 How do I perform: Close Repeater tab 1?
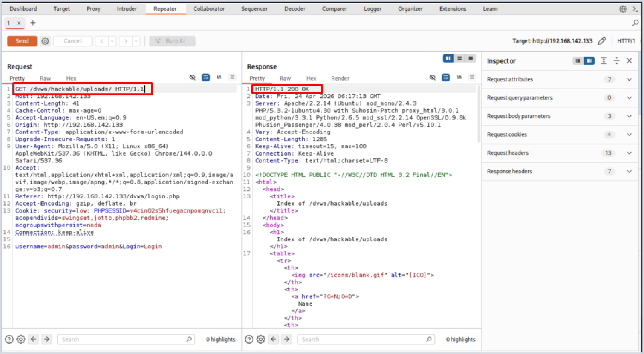point(19,23)
